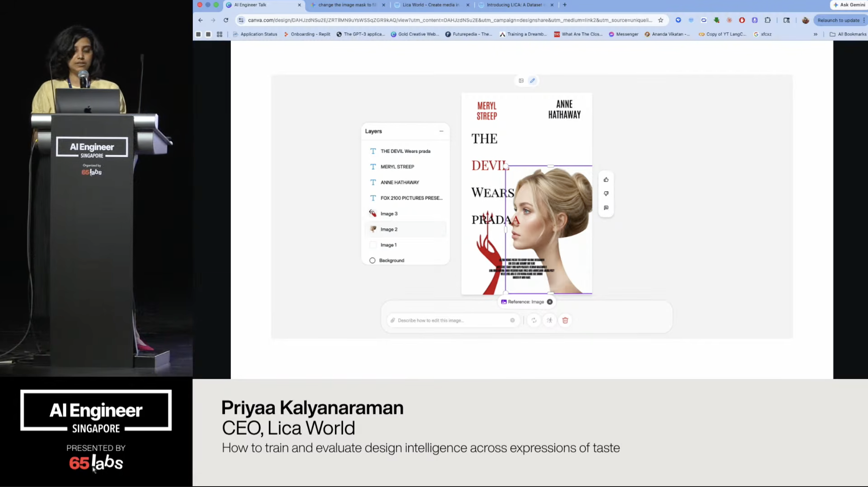Expand the bookmarks overflow chevron

point(815,34)
